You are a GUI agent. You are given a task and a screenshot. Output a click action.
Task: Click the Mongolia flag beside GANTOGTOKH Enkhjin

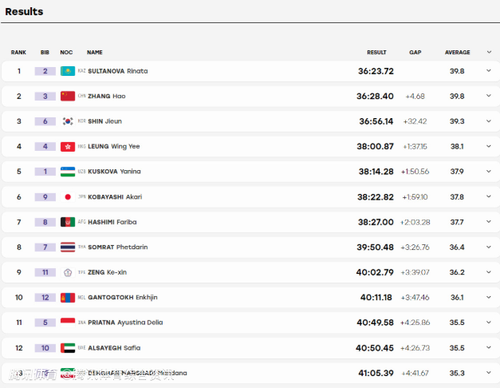[68, 297]
